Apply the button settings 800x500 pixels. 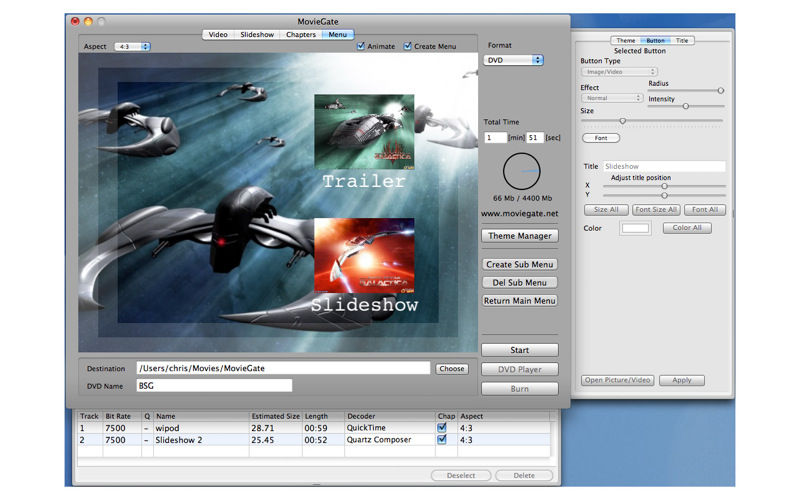click(682, 380)
